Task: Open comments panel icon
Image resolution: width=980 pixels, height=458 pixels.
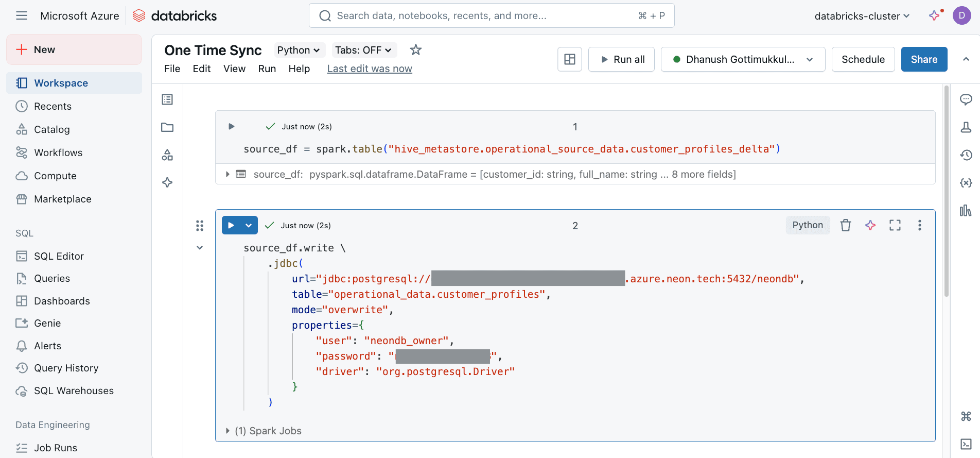Action: click(966, 99)
